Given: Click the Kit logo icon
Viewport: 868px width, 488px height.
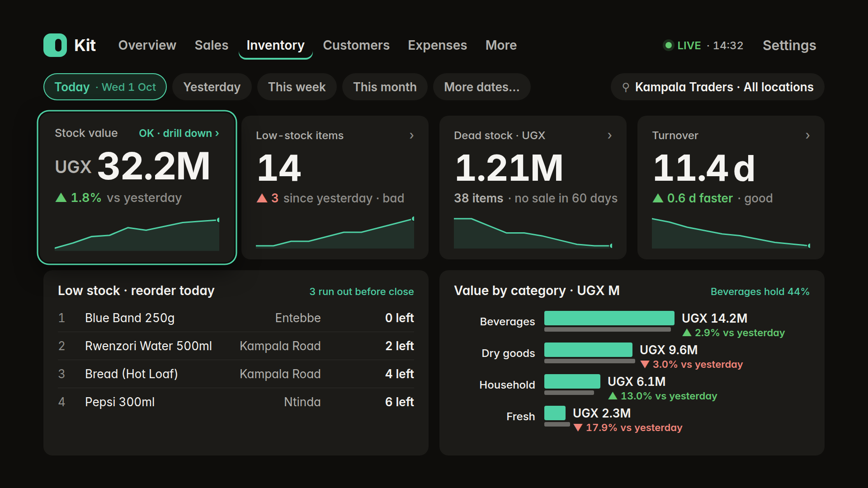Looking at the screenshot, I should (x=55, y=45).
